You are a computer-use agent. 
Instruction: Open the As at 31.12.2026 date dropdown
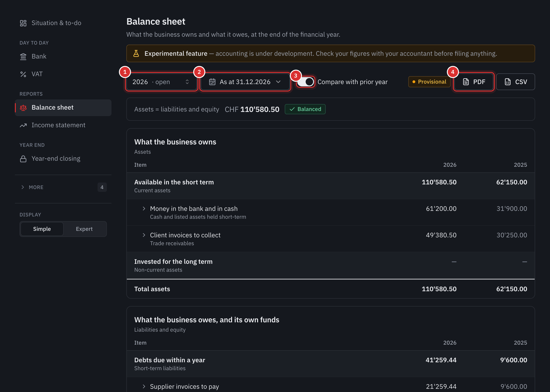pyautogui.click(x=245, y=82)
